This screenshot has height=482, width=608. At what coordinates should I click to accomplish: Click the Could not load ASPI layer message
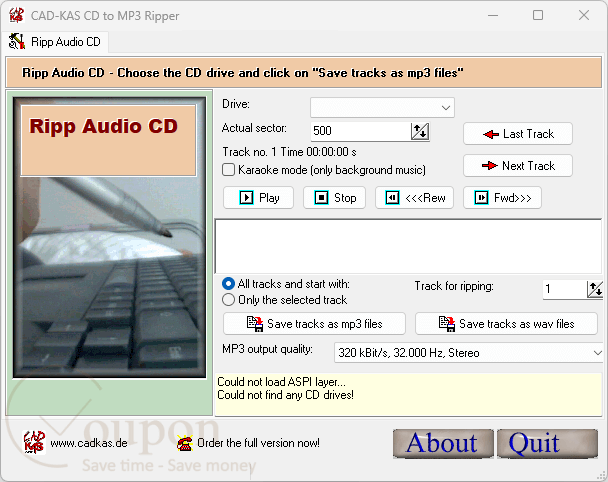click(x=281, y=382)
